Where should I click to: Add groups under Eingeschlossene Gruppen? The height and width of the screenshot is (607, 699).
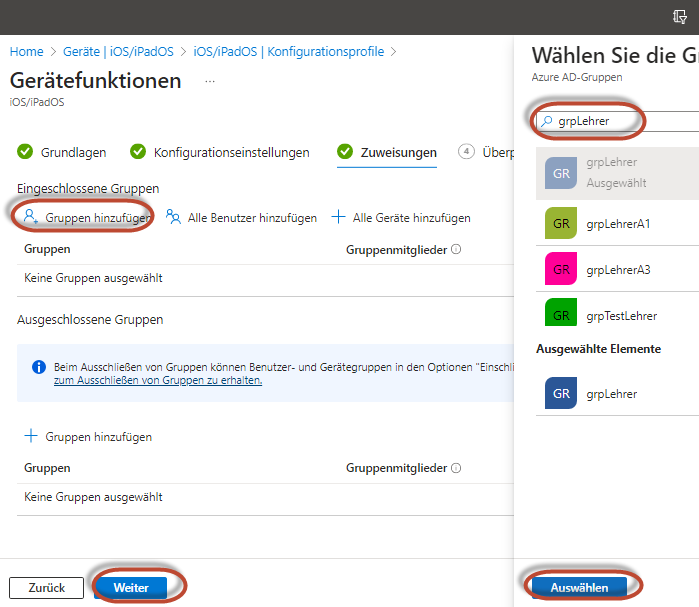click(x=88, y=217)
